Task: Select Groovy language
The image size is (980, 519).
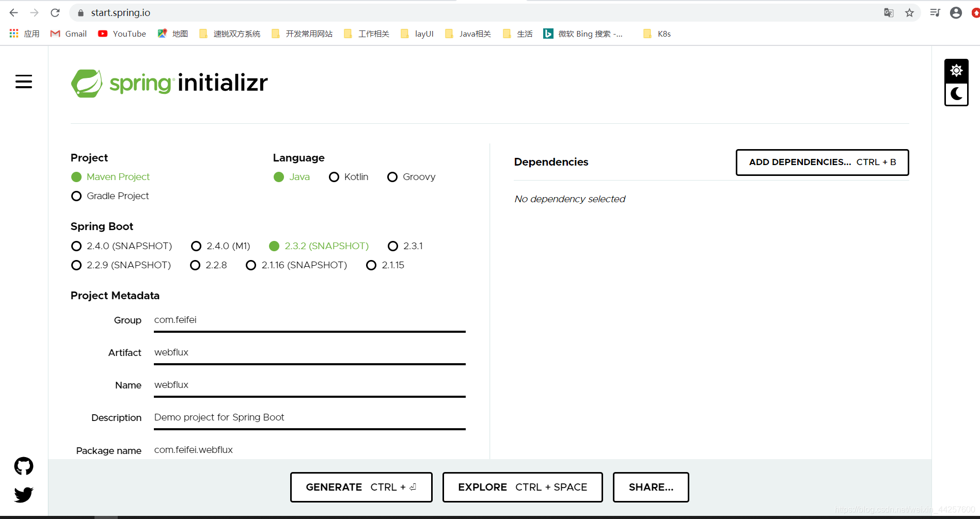Action: [x=412, y=177]
